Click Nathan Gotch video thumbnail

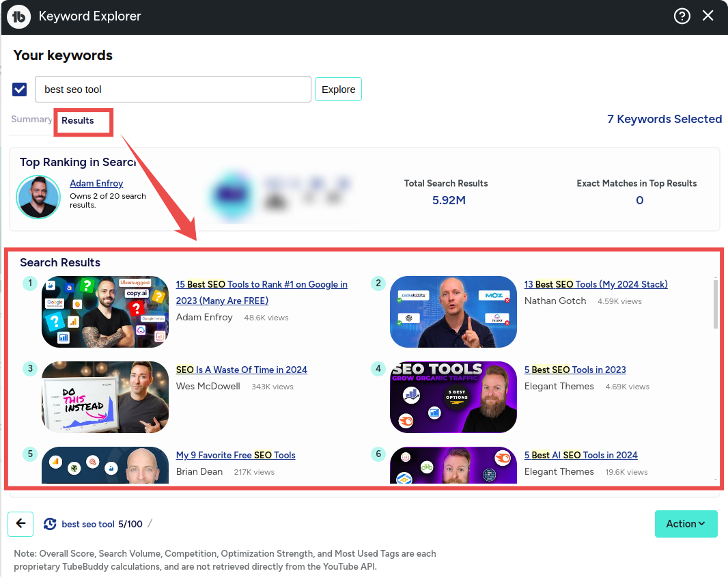[x=453, y=311]
